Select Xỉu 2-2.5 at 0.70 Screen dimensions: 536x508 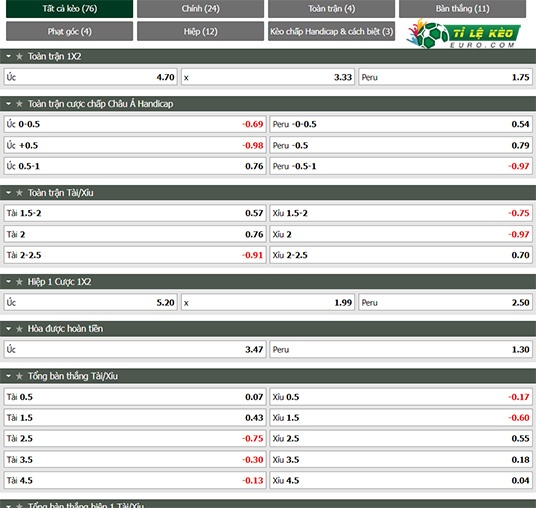[x=401, y=255]
